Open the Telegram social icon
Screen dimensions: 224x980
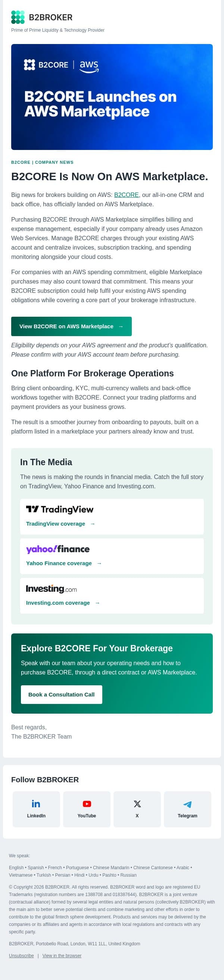[187, 810]
